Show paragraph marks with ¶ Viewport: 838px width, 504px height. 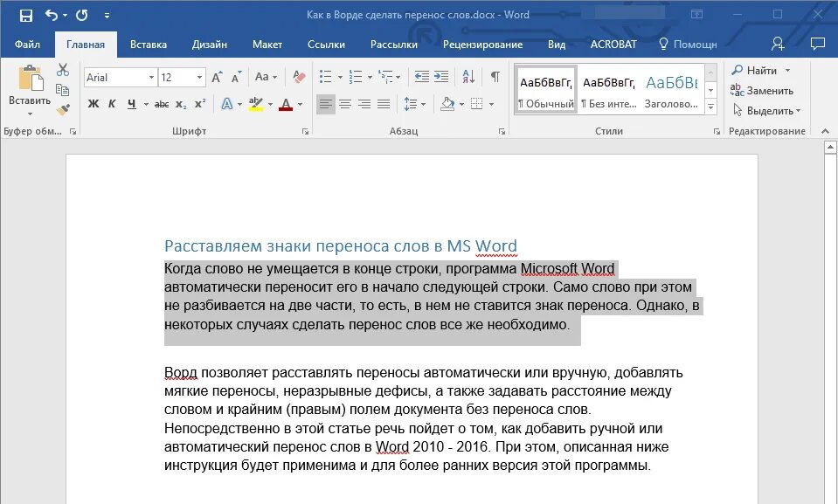[x=495, y=77]
